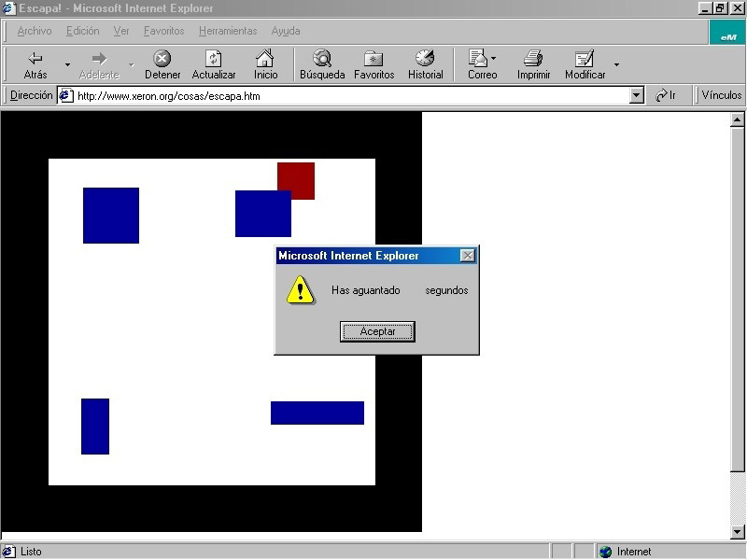Screen dimensions: 747x560
Task: Click the tall narrow blue rectangle
Action: [95, 427]
